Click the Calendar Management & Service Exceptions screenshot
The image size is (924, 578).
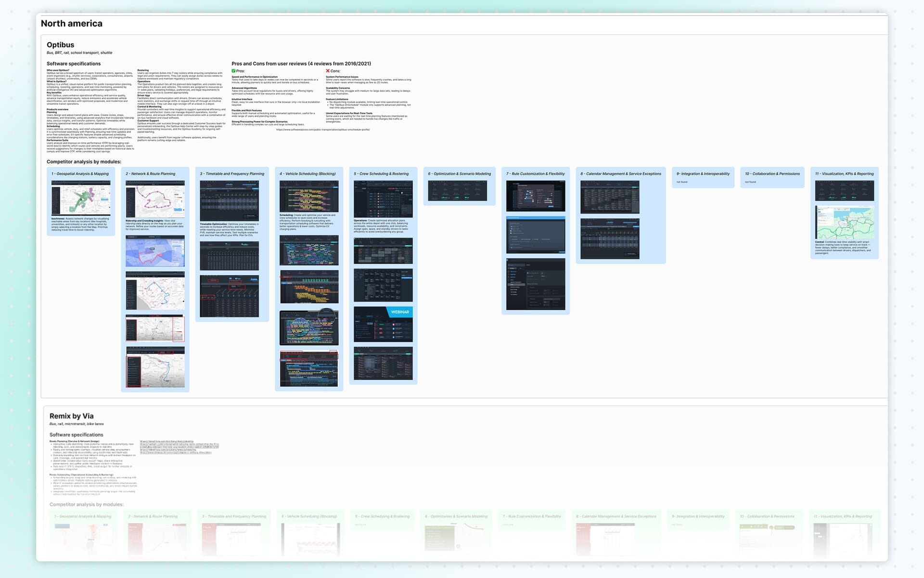[610, 197]
